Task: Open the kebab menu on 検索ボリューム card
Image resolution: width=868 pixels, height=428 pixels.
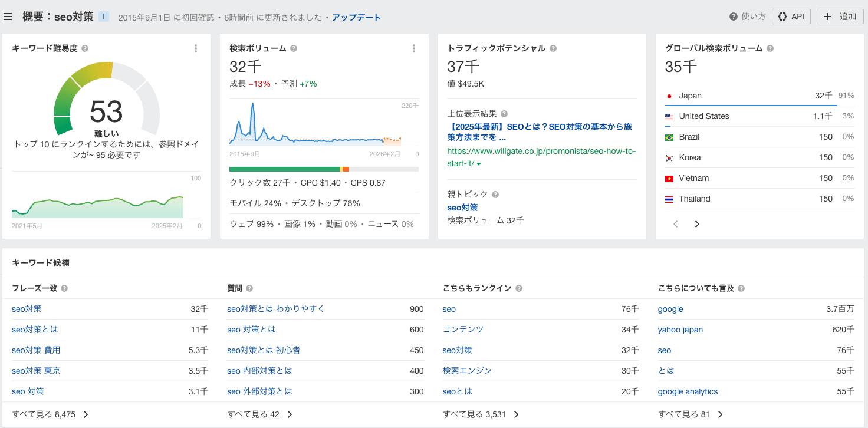Action: (x=414, y=48)
